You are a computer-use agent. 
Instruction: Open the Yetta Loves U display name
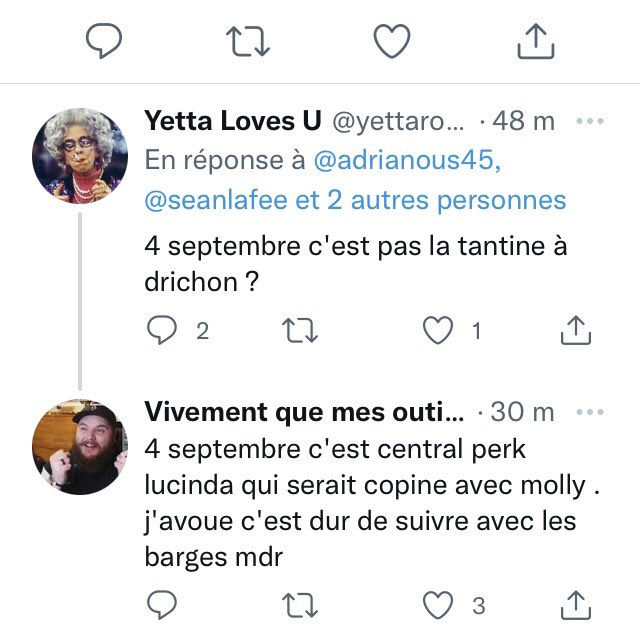pyautogui.click(x=233, y=122)
